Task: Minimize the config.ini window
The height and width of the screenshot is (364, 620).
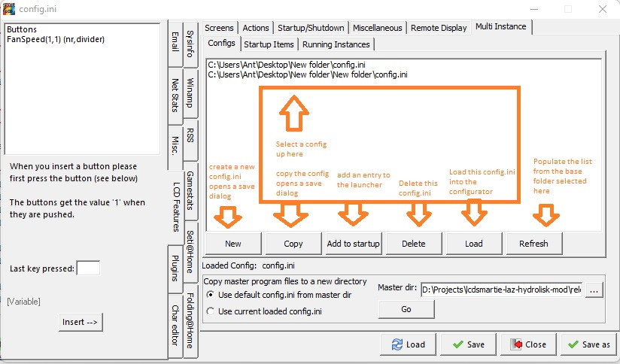Action: 534,9
